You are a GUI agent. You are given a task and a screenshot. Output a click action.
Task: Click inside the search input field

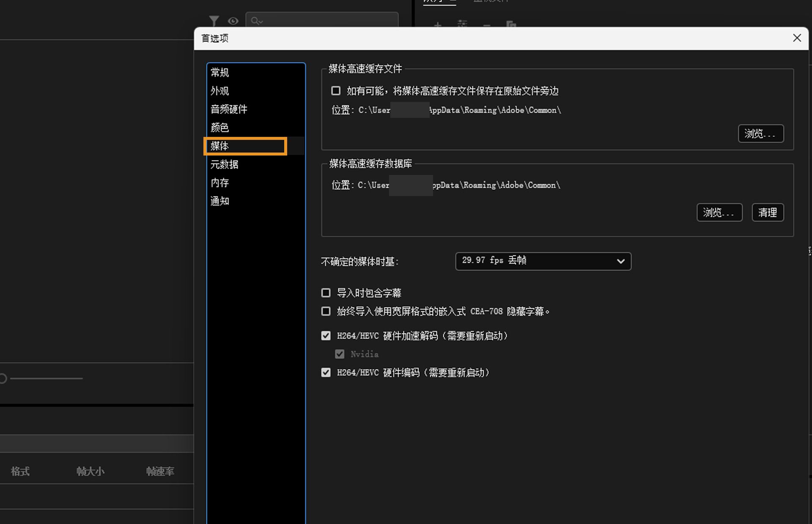(330, 21)
